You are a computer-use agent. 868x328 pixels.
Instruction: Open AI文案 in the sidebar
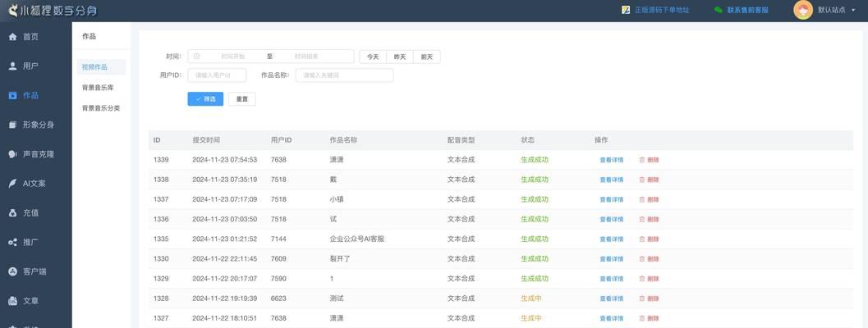click(36, 184)
